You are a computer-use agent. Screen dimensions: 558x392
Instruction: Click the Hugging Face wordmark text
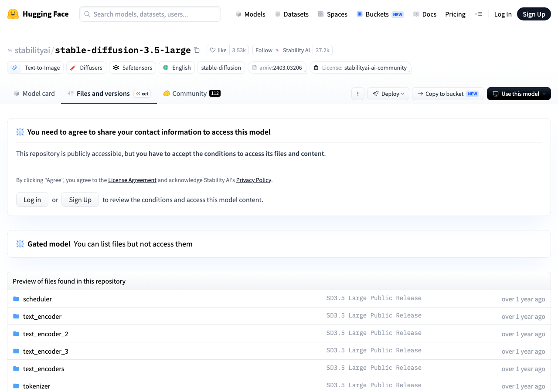46,14
